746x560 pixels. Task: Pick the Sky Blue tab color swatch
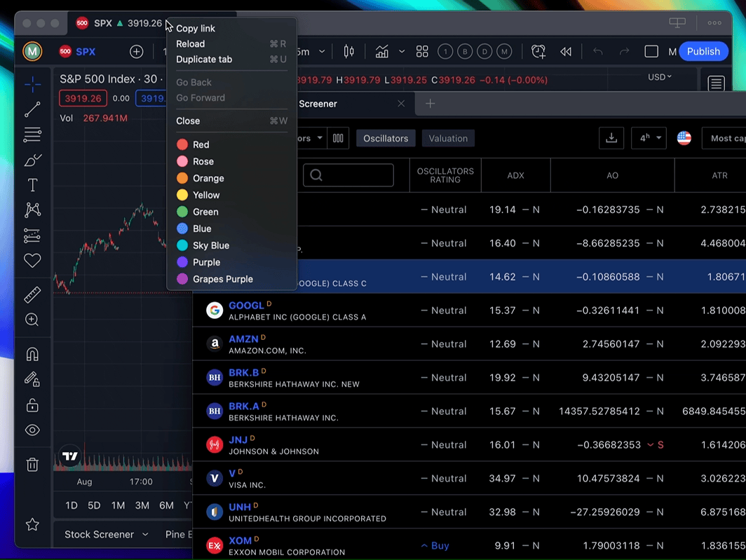(182, 245)
